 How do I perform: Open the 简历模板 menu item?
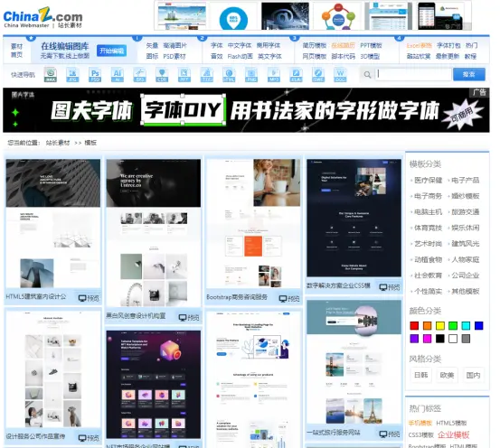coord(314,45)
